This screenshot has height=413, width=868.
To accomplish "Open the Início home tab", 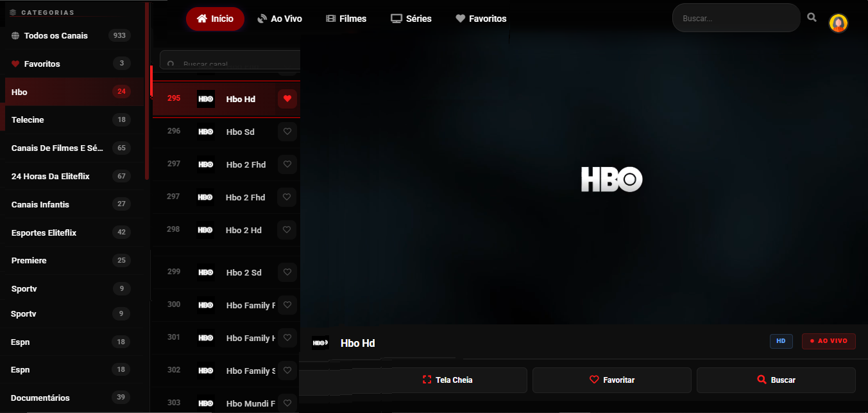I will [215, 19].
